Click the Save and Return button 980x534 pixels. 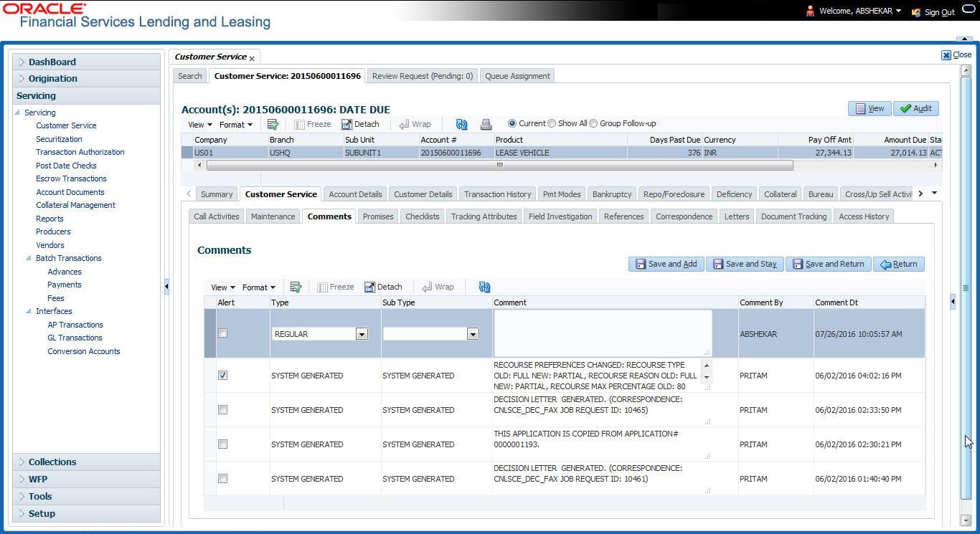828,264
